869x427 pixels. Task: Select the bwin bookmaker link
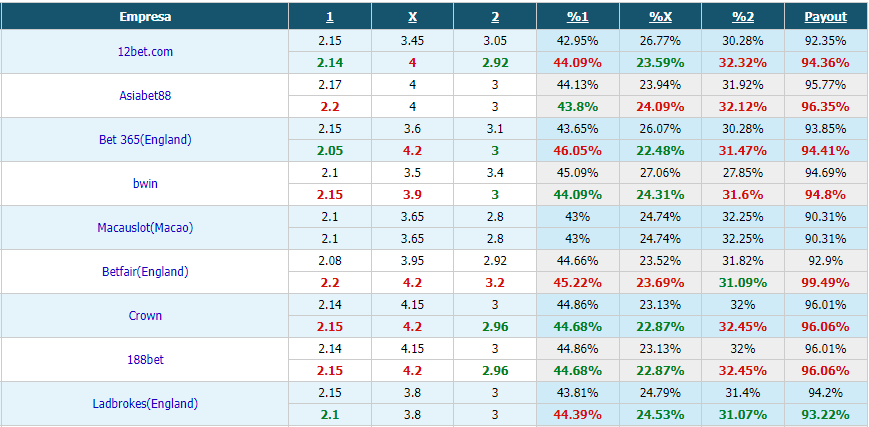pyautogui.click(x=145, y=184)
